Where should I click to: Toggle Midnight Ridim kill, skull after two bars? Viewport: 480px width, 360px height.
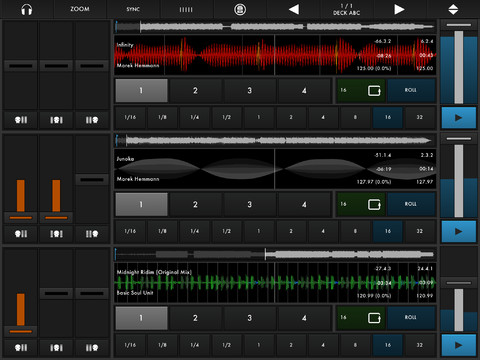(92, 348)
